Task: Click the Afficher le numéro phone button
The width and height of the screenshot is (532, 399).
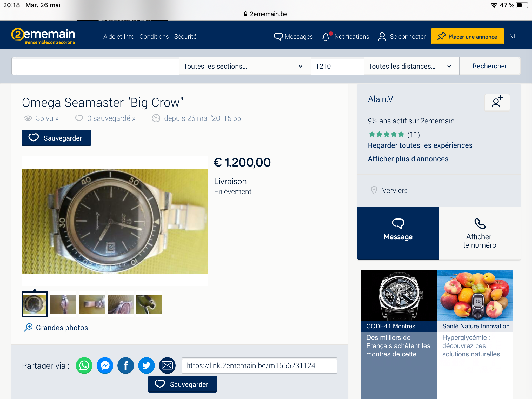Action: [480, 233]
